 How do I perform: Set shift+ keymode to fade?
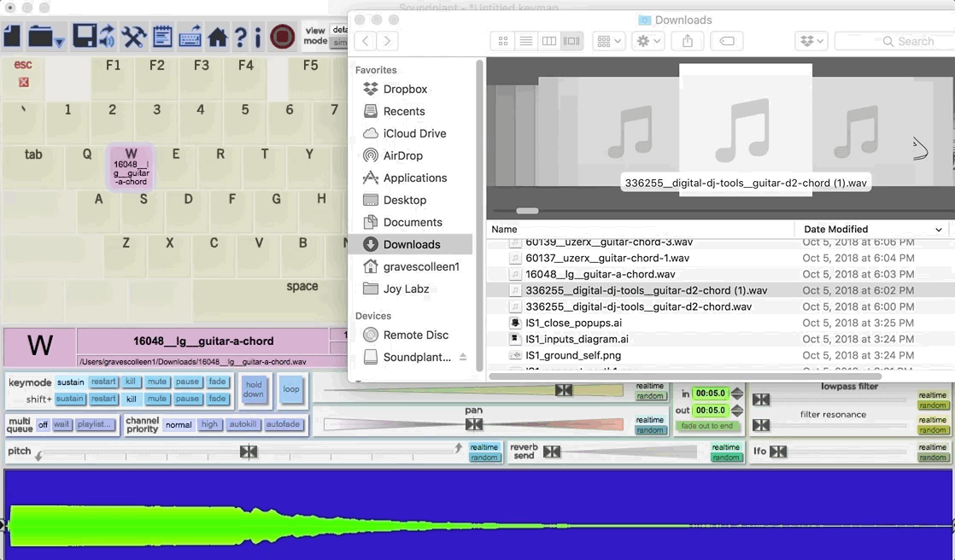pyautogui.click(x=217, y=399)
